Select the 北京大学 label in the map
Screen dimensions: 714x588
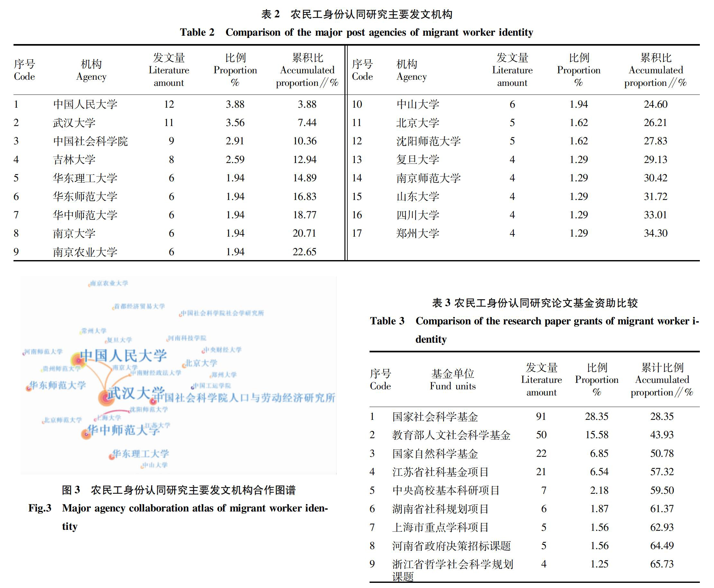[201, 363]
